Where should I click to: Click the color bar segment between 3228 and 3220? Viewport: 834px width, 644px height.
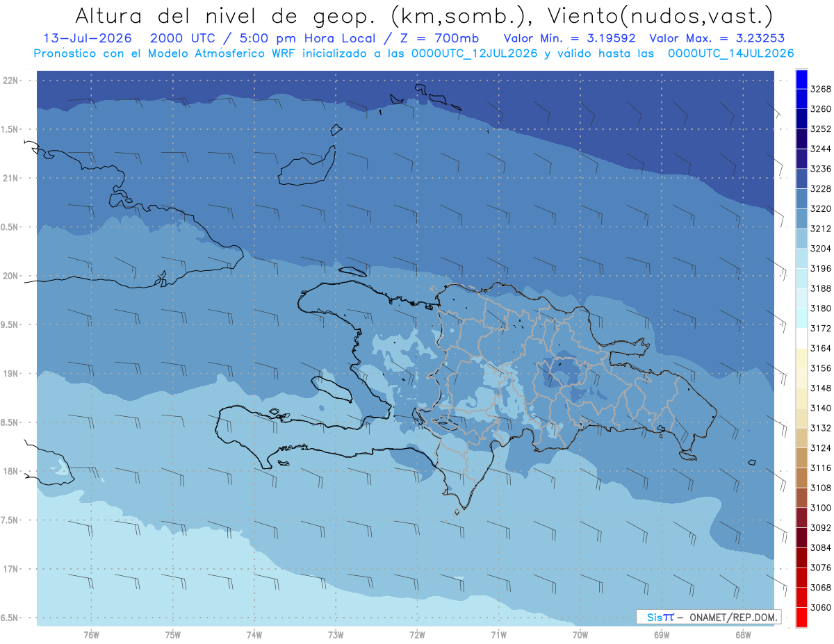coord(801,199)
